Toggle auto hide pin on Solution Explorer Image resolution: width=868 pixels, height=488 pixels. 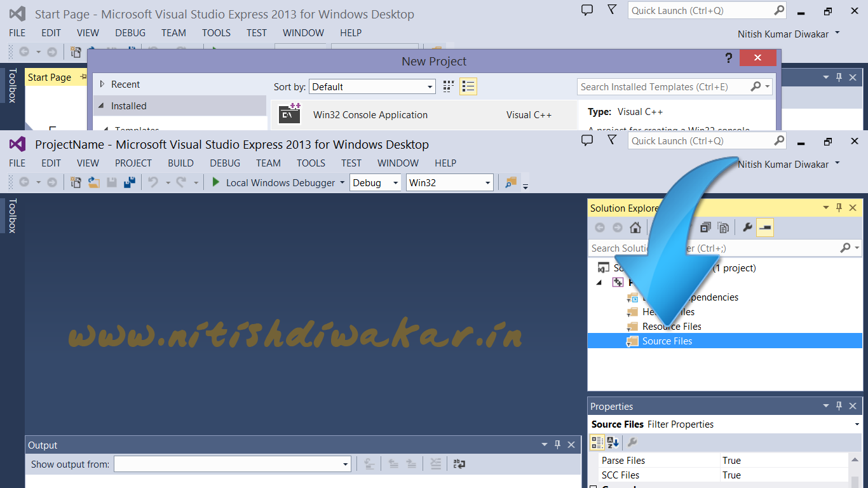click(x=839, y=207)
